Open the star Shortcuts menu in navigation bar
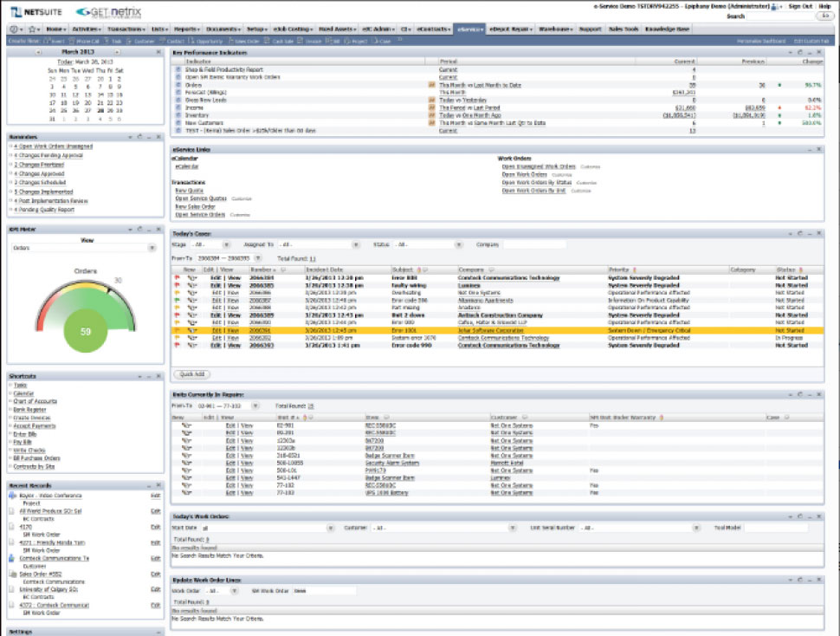This screenshot has width=840, height=636. pos(34,29)
